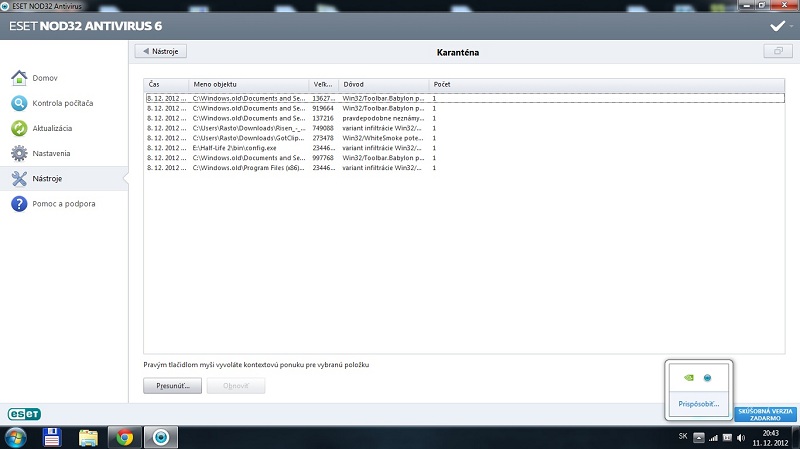Open Nastavenia settings gear
Image resolution: width=800 pixels, height=449 pixels.
[48, 153]
